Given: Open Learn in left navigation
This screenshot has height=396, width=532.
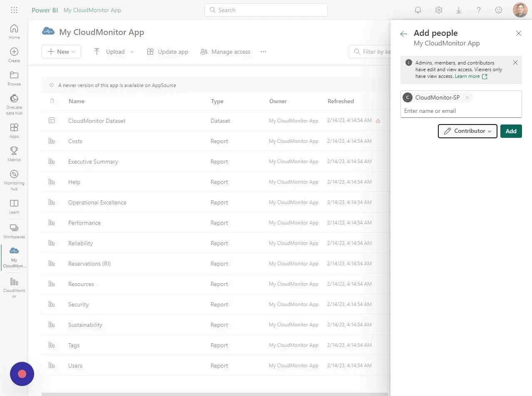Looking at the screenshot, I should pos(14,207).
